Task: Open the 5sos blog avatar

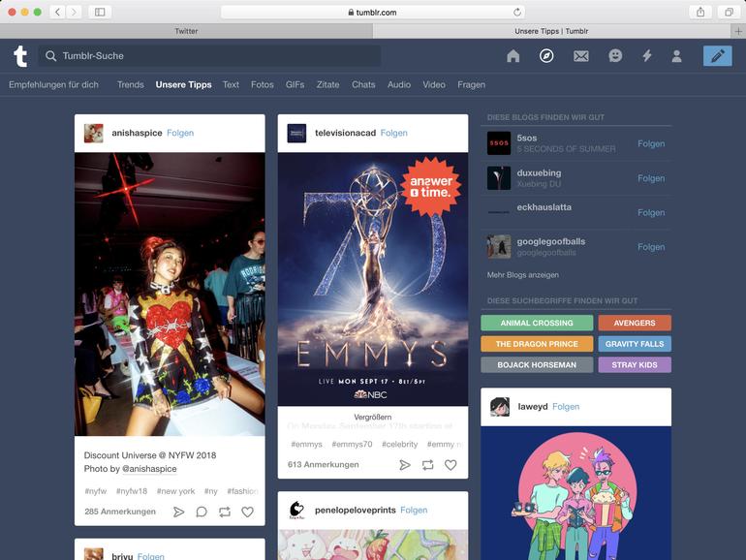Action: coord(499,143)
